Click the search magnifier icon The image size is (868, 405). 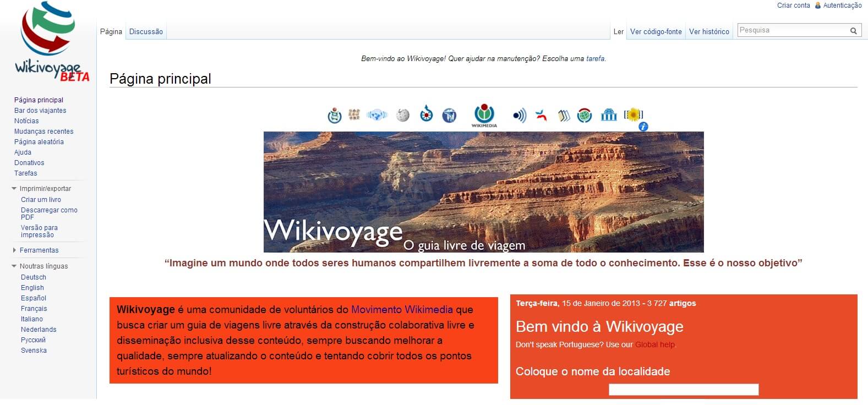tap(853, 31)
